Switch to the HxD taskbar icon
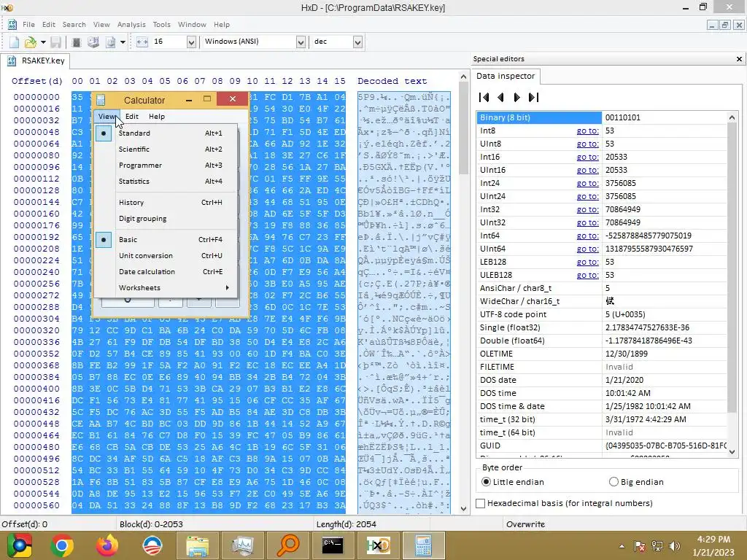The height and width of the screenshot is (560, 747). (379, 545)
